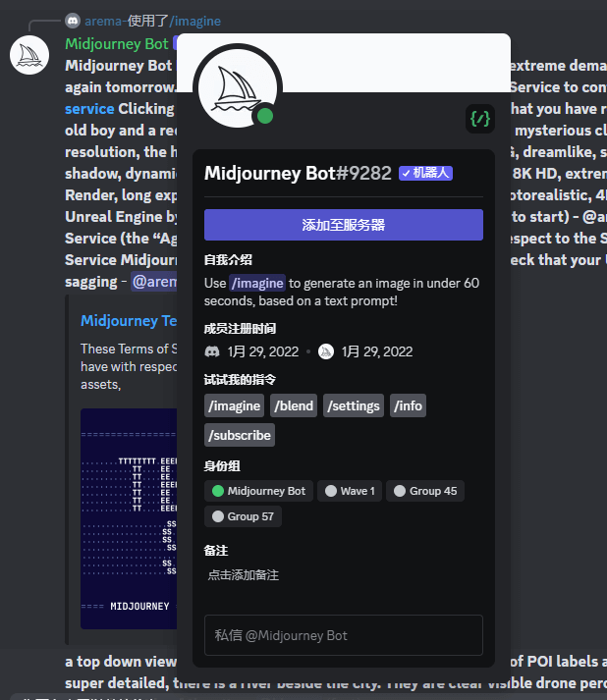
Task: Try the /blend command chip
Action: [x=294, y=405]
